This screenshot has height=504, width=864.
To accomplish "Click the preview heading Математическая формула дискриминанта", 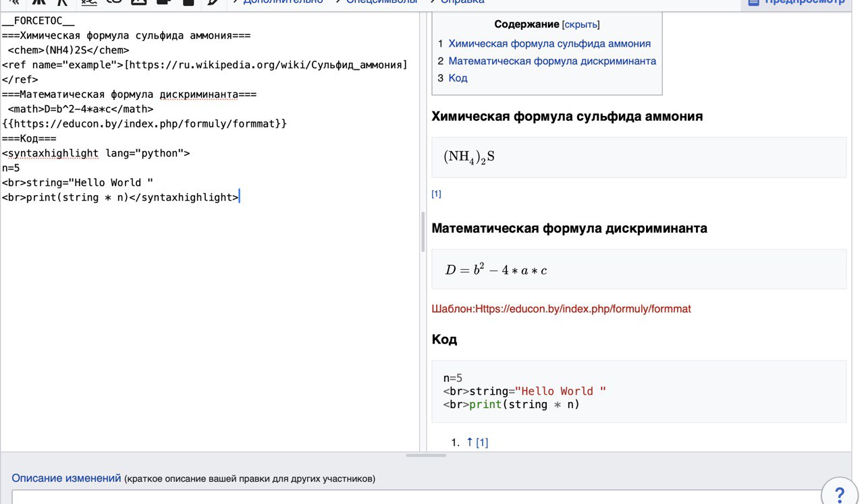I will (569, 228).
